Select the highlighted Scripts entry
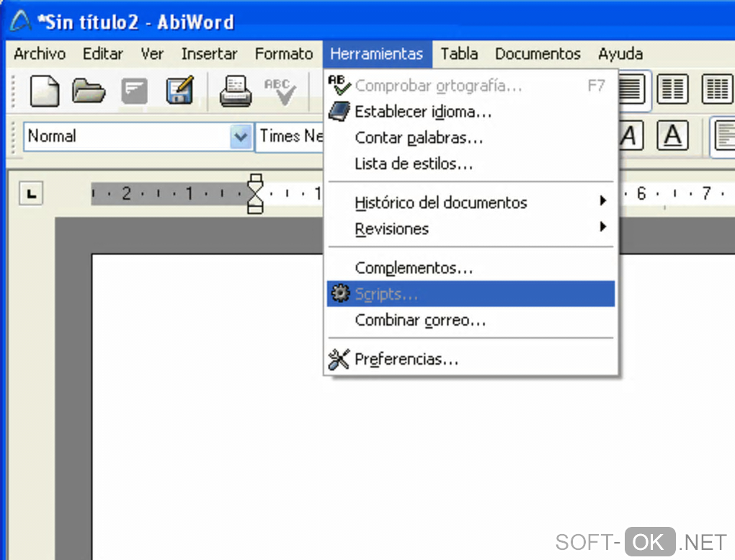The image size is (735, 560). (471, 293)
